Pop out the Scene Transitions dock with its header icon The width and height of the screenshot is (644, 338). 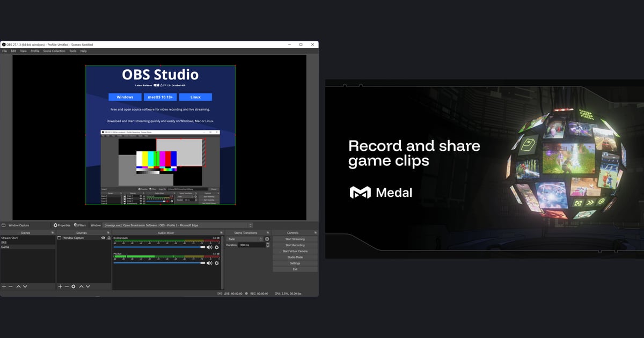click(x=268, y=233)
